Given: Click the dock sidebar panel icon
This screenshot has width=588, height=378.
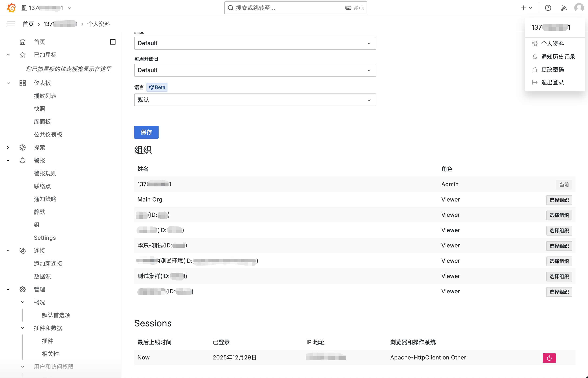Looking at the screenshot, I should [x=113, y=42].
